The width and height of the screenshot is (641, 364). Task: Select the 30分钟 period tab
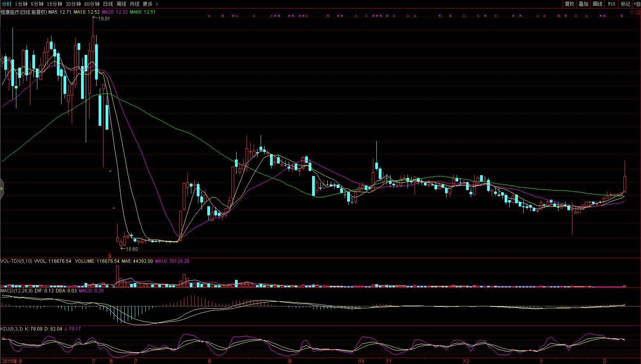[73, 4]
